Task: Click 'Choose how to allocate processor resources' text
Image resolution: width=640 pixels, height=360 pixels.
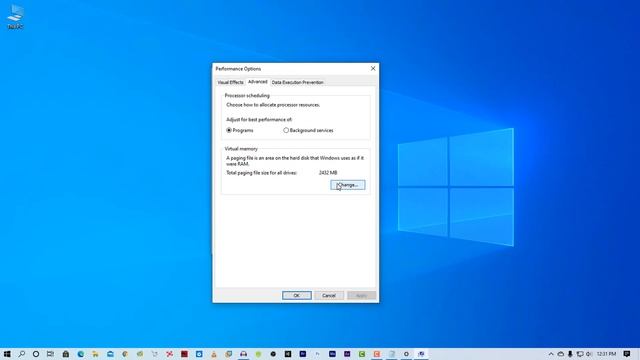Action: 273,105
